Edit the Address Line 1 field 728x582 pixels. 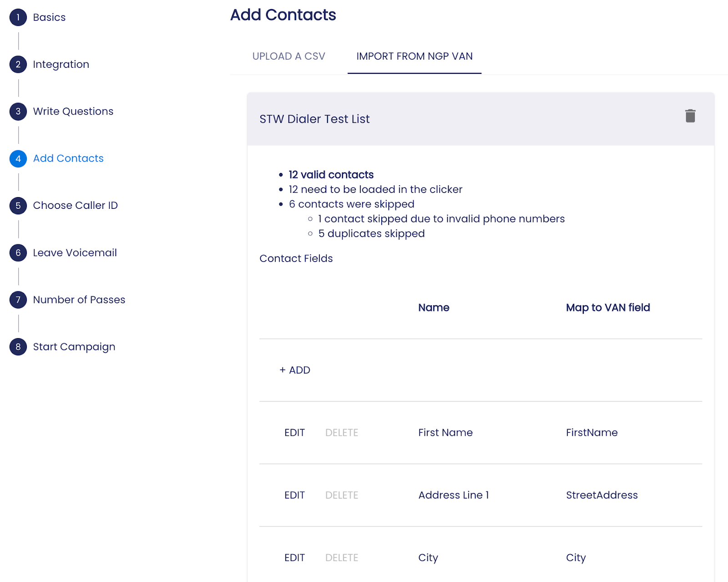click(x=294, y=495)
